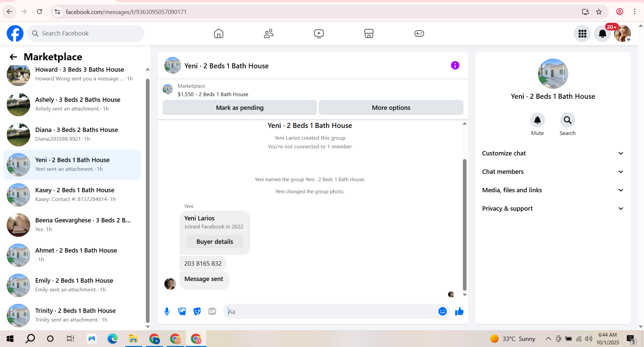This screenshot has width=644, height=347.
Task: Click the browser address bar URL
Action: 126,12
